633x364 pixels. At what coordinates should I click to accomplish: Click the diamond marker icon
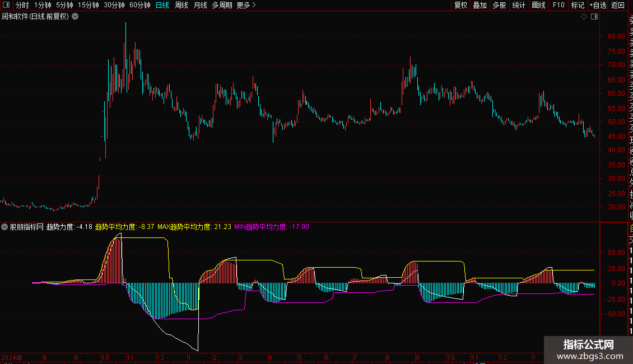[584, 17]
